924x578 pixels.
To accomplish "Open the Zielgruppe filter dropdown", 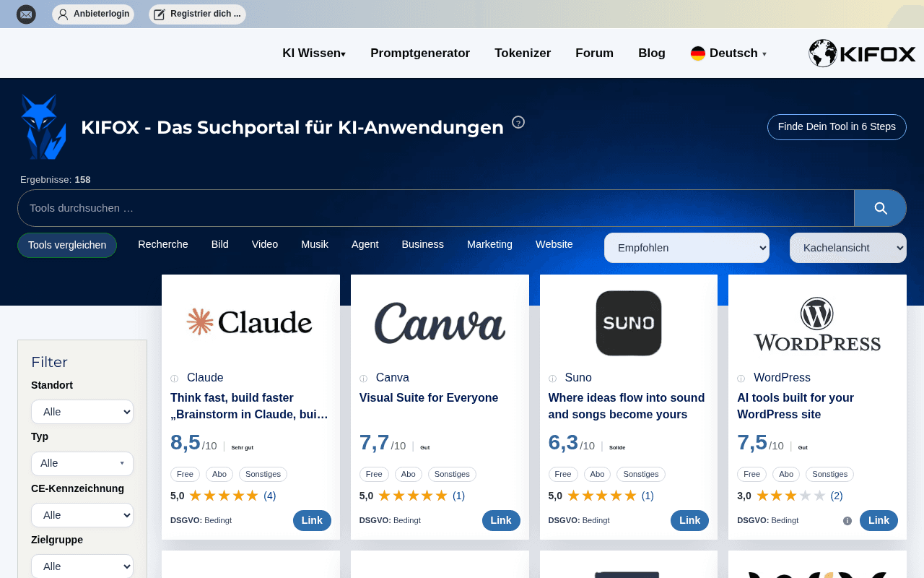I will (82, 566).
